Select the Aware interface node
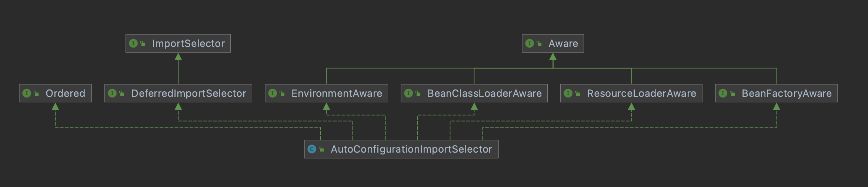 553,44
